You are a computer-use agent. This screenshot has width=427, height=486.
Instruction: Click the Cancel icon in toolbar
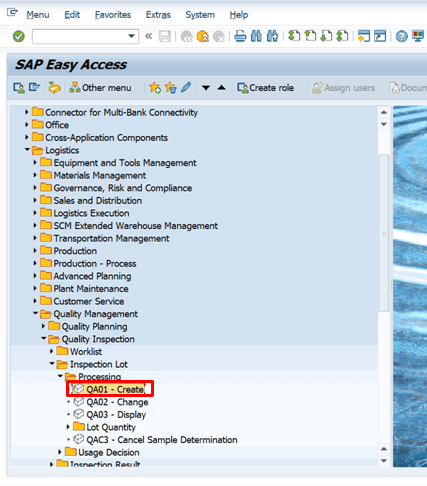pyautogui.click(x=219, y=36)
